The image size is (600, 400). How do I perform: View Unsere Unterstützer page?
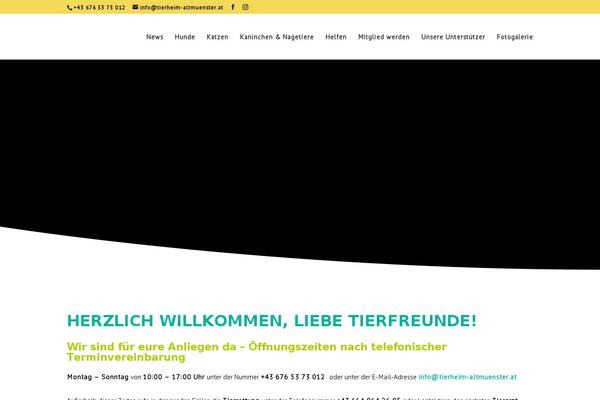coord(453,37)
